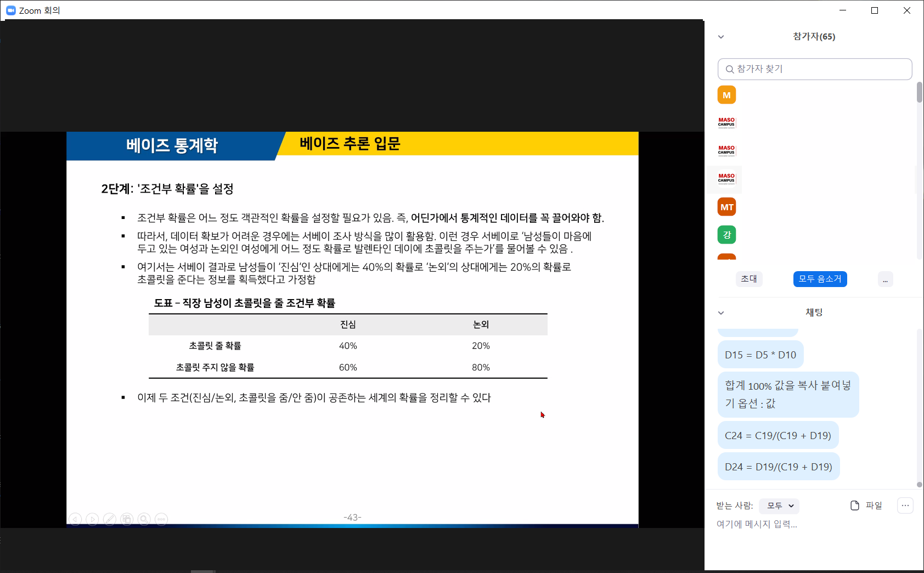This screenshot has width=924, height=573.
Task: Open slideshow more options (three dots)
Action: coord(161,519)
